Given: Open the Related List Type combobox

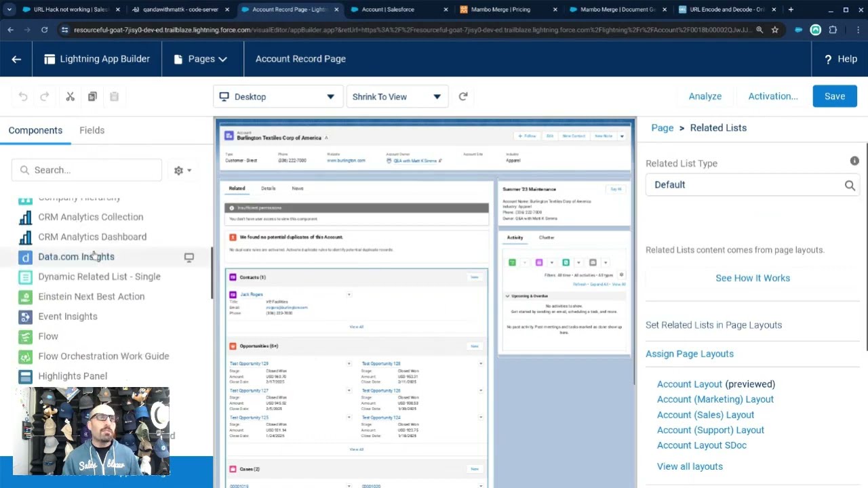Looking at the screenshot, I should (x=751, y=185).
